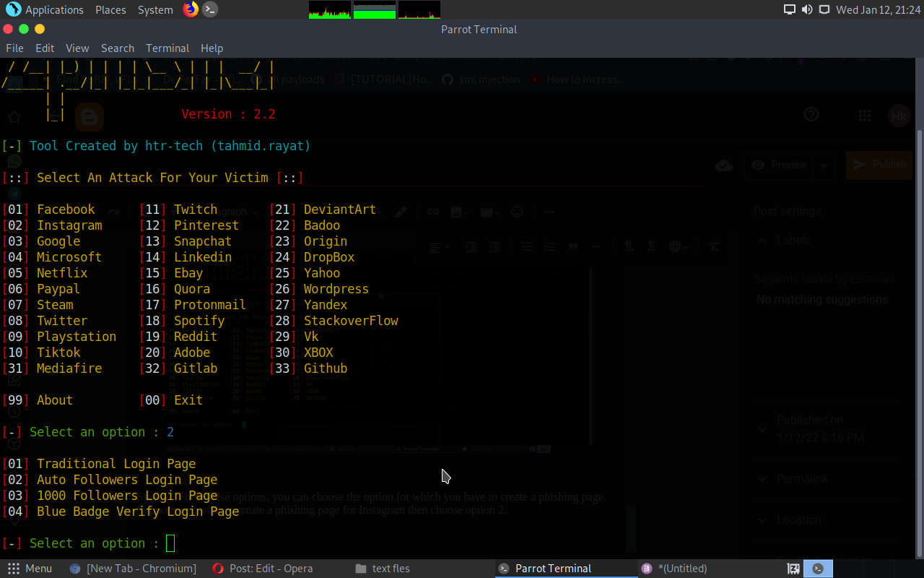Open the System menu in top panel
Screen dimensions: 924x578
click(x=155, y=10)
